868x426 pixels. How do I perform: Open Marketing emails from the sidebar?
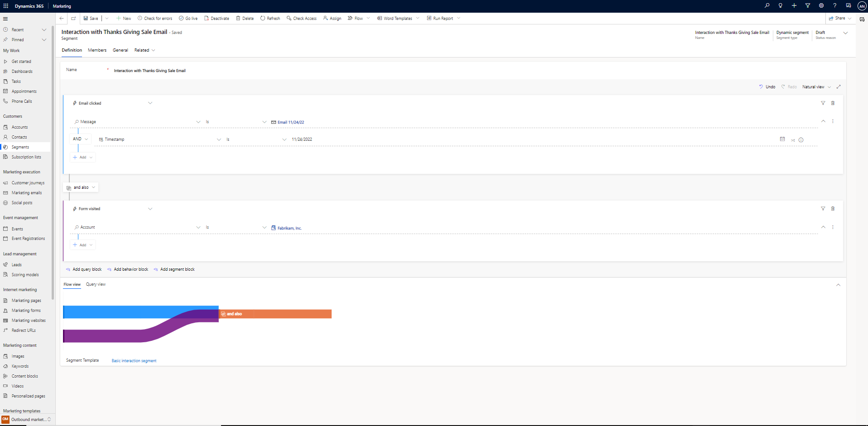point(26,193)
